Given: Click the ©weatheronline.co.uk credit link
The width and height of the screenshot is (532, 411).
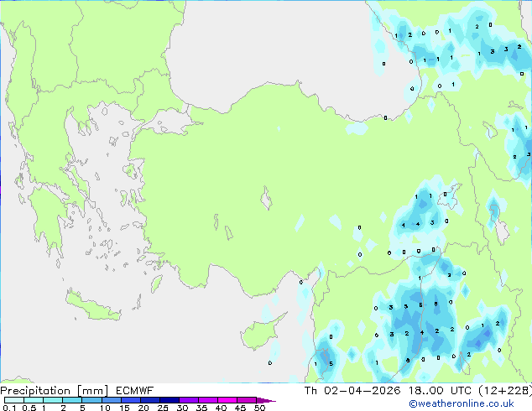Looking at the screenshot, I should pyautogui.click(x=462, y=403).
